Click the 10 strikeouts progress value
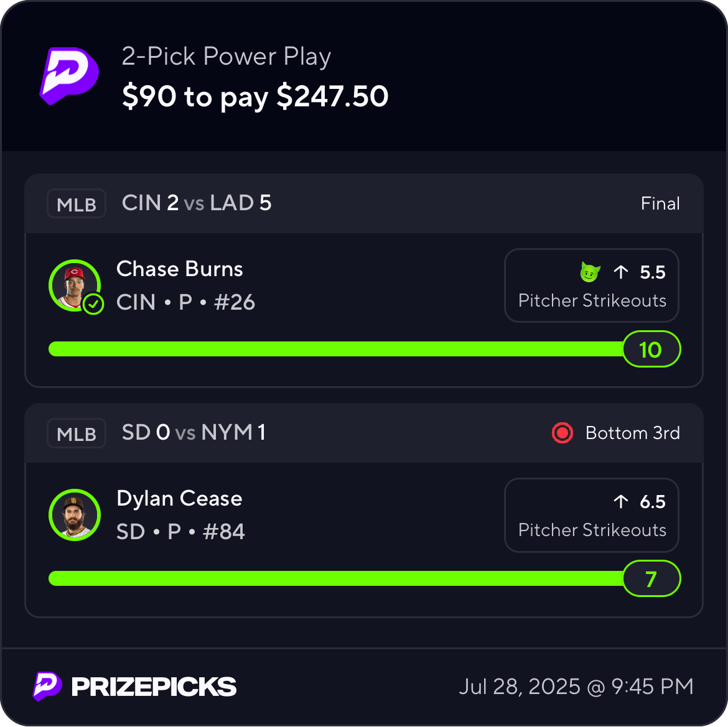The width and height of the screenshot is (728, 727). (651, 349)
